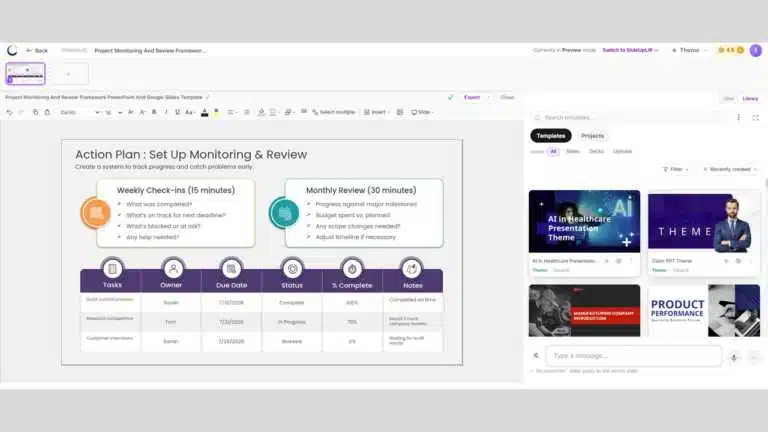The image size is (768, 432).
Task: Select the Templates tab
Action: pyautogui.click(x=551, y=136)
